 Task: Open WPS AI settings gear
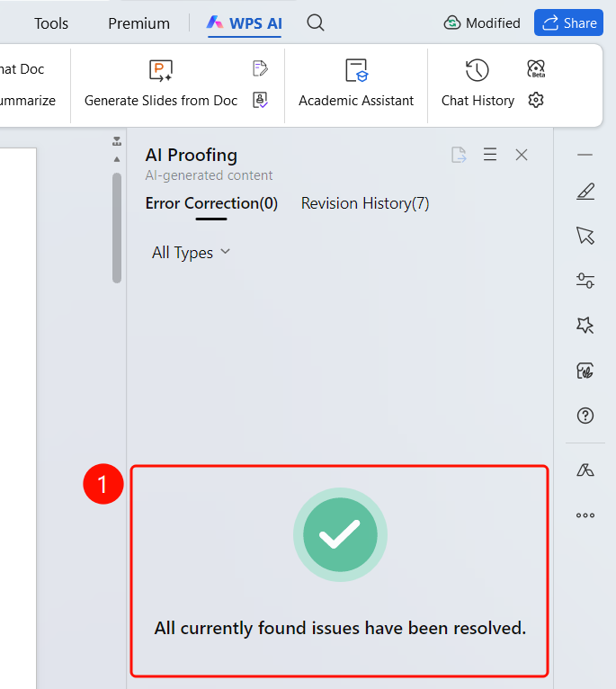536,100
